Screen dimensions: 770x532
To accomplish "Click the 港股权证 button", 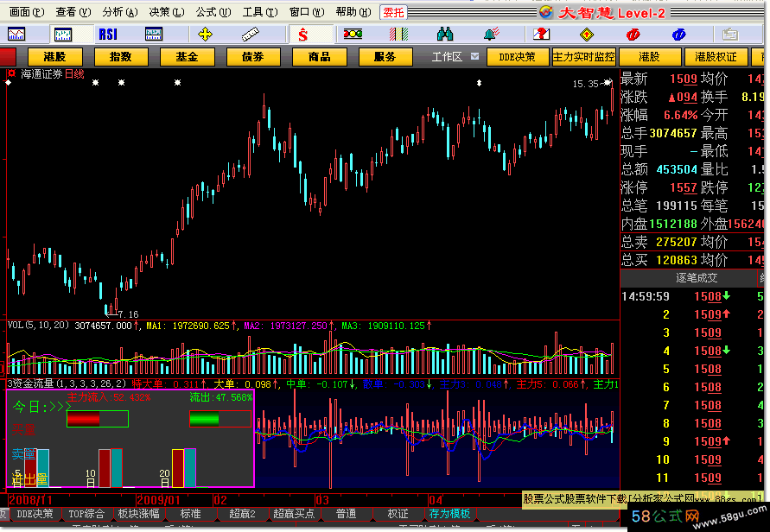I will pos(716,57).
